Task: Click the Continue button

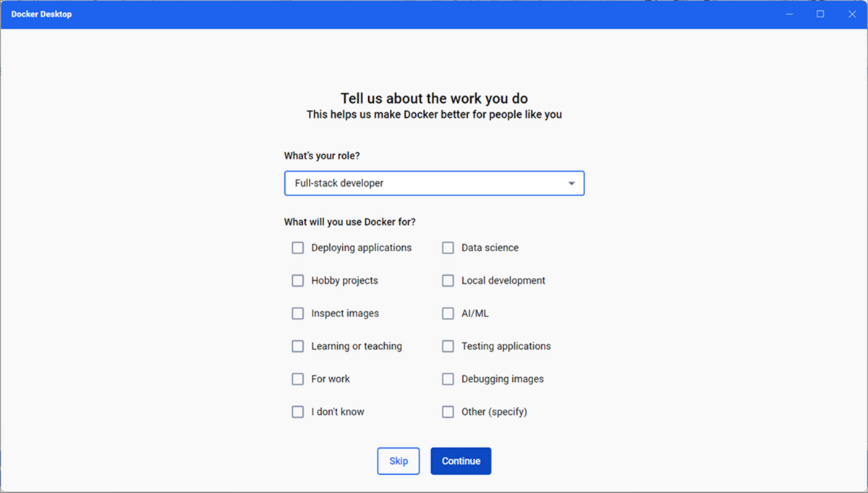Action: 461,461
